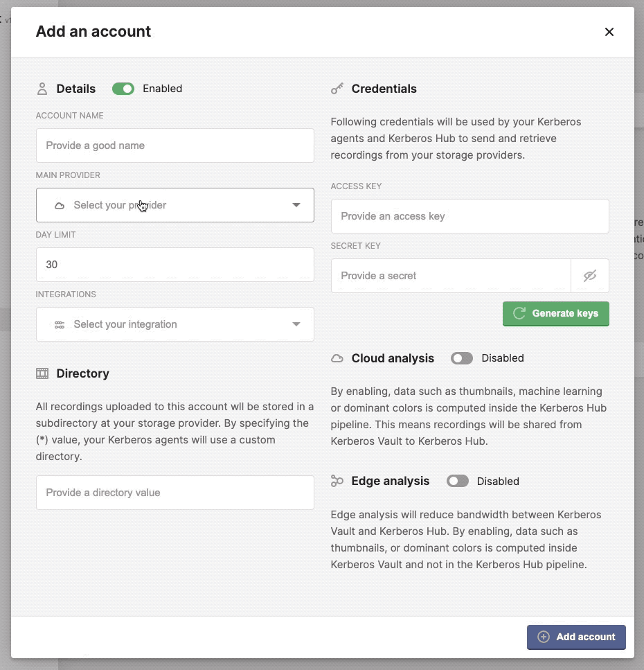Viewport: 644px width, 670px height.
Task: Click the Provide a good name field
Action: 175,146
